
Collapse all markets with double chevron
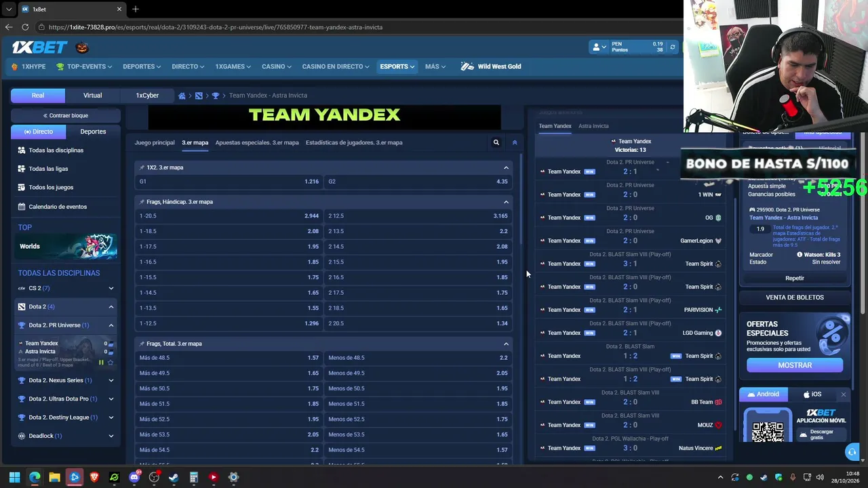[x=515, y=142]
